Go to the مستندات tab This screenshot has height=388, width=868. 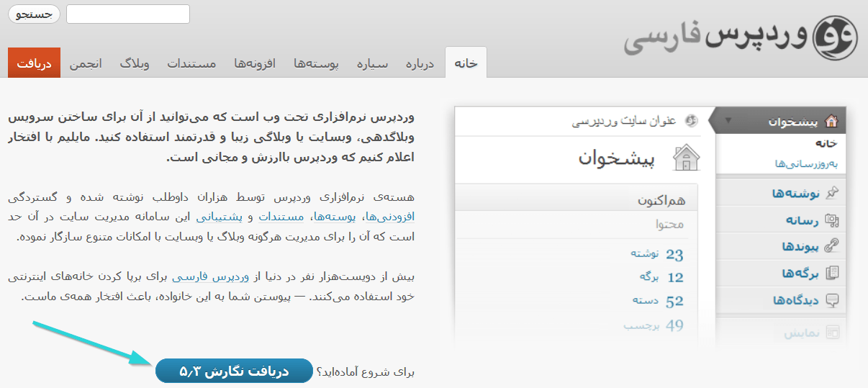pyautogui.click(x=191, y=63)
